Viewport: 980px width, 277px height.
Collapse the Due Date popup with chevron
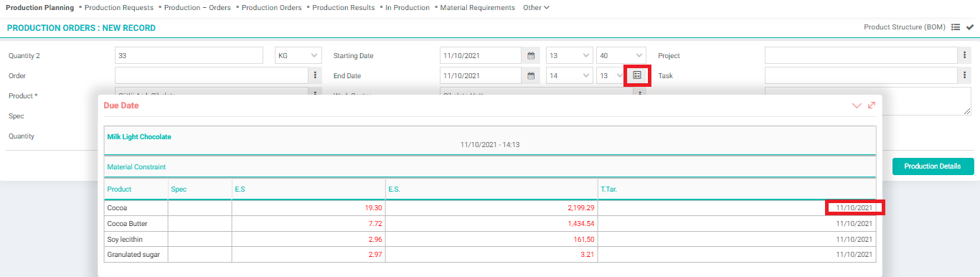pos(856,105)
